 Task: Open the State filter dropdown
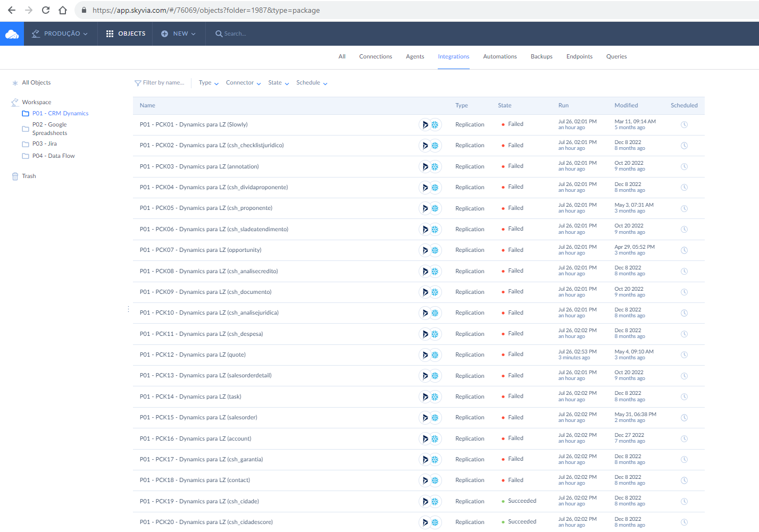[278, 83]
